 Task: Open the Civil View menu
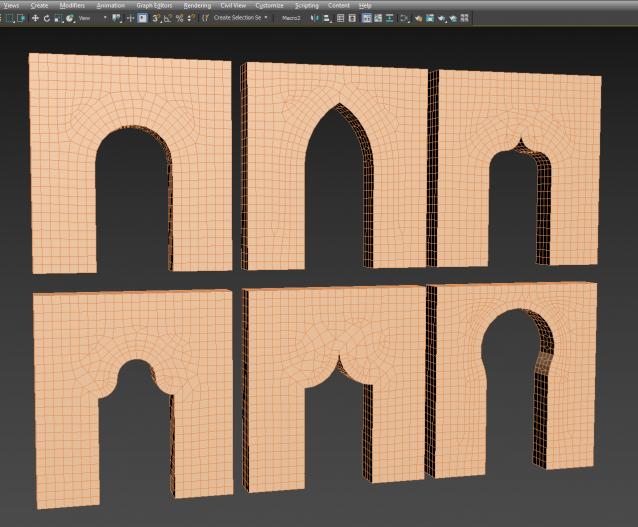click(x=233, y=5)
